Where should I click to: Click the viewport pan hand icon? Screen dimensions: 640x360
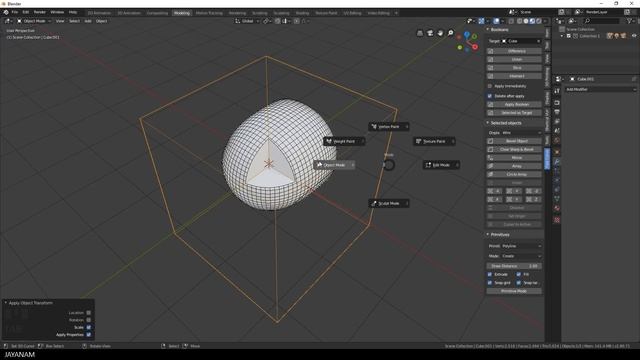440,33
